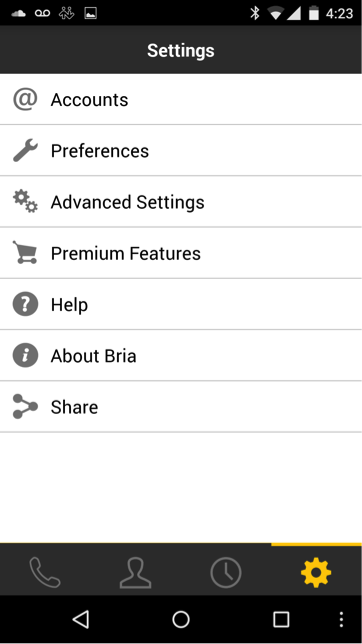The width and height of the screenshot is (362, 644).
Task: Tap the question mark Help icon
Action: [25, 304]
